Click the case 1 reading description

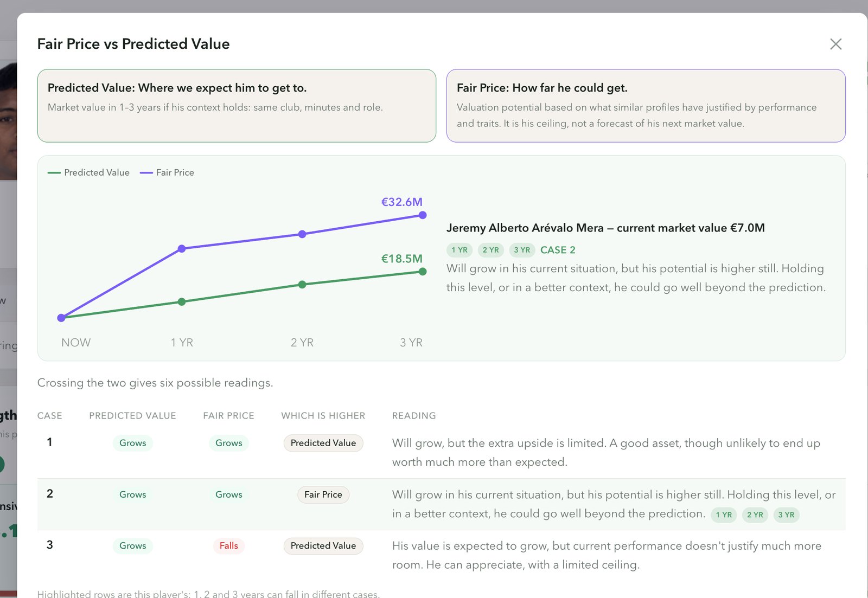click(606, 452)
